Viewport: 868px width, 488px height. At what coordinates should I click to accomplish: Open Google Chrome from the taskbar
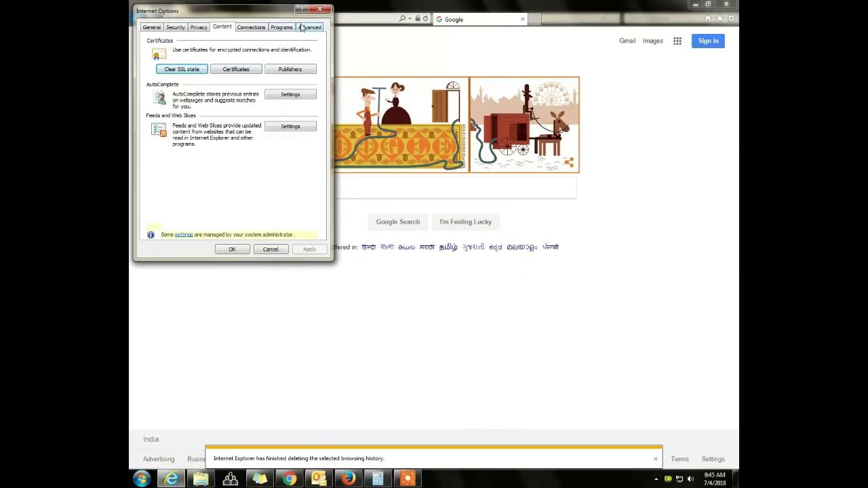click(290, 479)
